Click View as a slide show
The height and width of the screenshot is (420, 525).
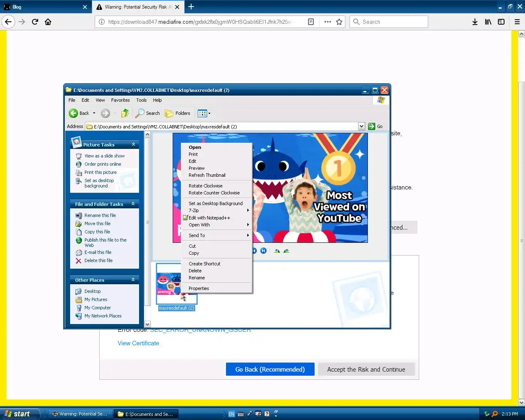(x=104, y=156)
